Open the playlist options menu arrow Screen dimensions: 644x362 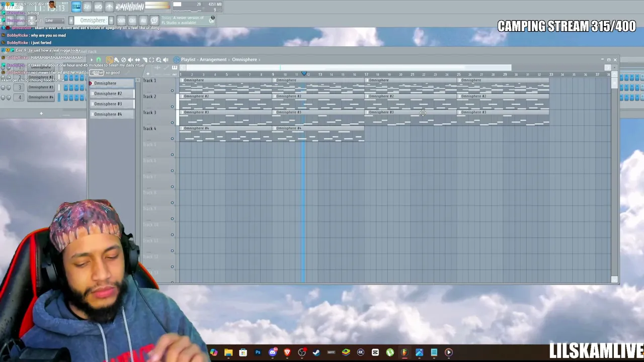pos(92,60)
